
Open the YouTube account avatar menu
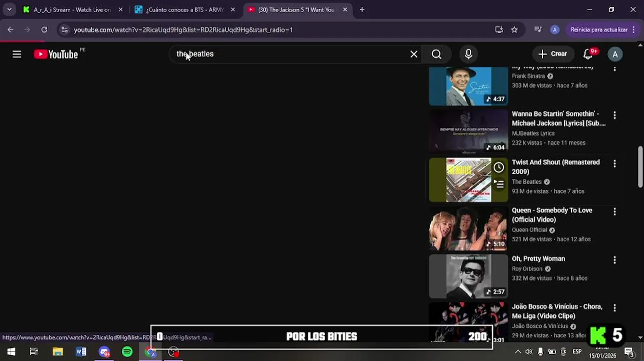pos(615,54)
